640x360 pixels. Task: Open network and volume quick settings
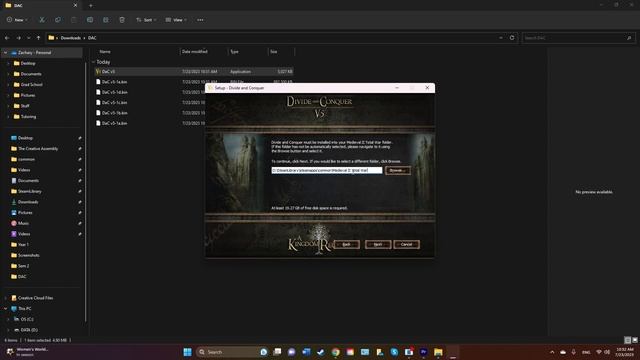click(x=603, y=352)
